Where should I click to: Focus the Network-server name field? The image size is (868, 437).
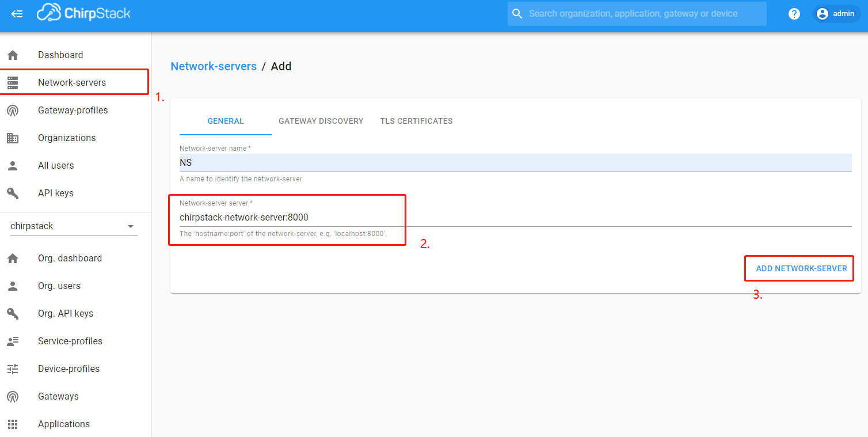tap(515, 163)
